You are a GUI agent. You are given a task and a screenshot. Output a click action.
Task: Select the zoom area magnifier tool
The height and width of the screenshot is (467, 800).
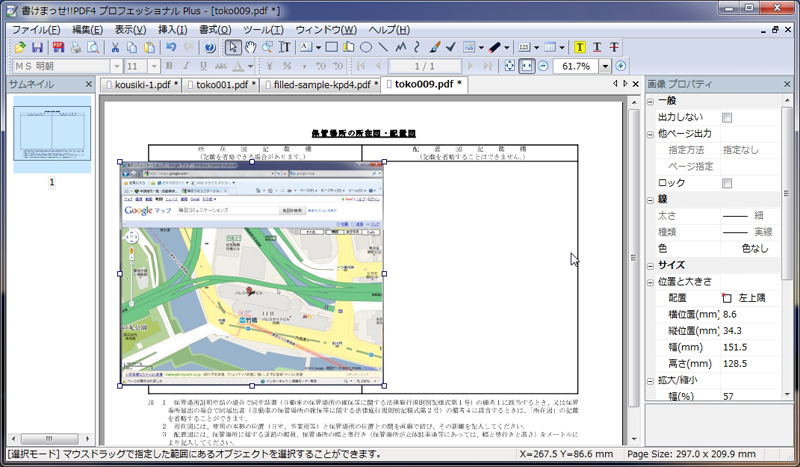[x=267, y=47]
